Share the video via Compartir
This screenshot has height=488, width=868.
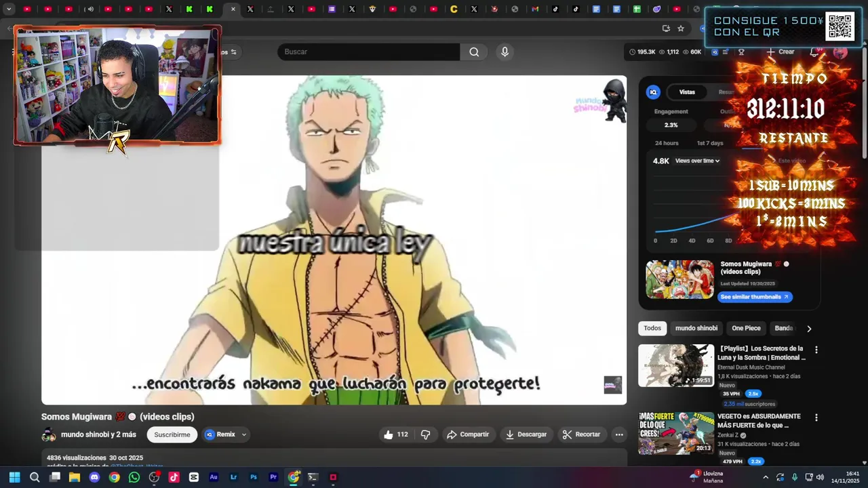pos(468,434)
